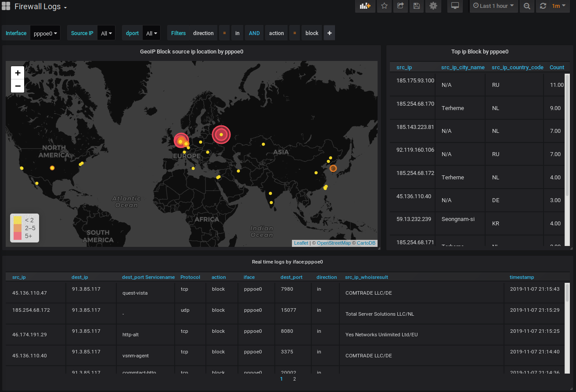Open the Last 1 hour time picker
The image size is (576, 392).
tap(493, 6)
